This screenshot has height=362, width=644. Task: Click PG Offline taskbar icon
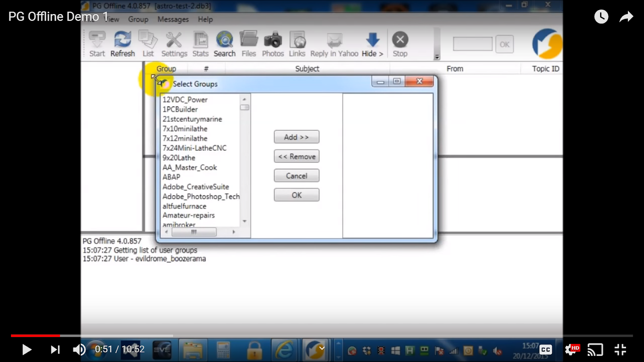click(x=315, y=350)
